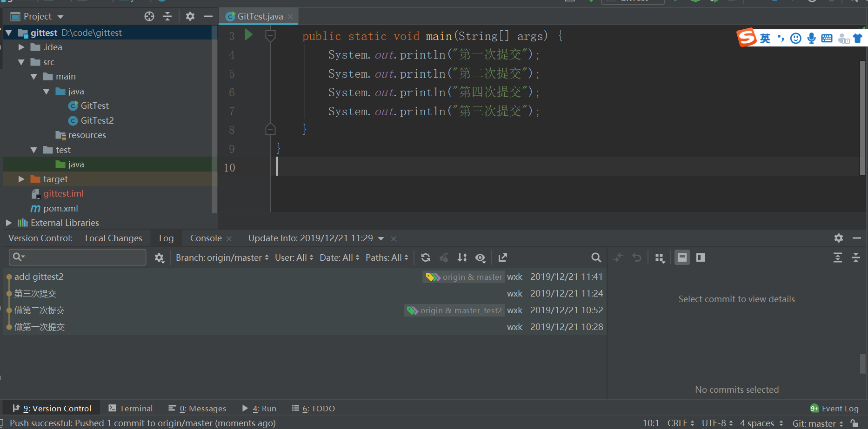Viewport: 868px width, 429px height.
Task: Click the locate/scroll-from-source crosshair icon
Action: pyautogui.click(x=149, y=16)
